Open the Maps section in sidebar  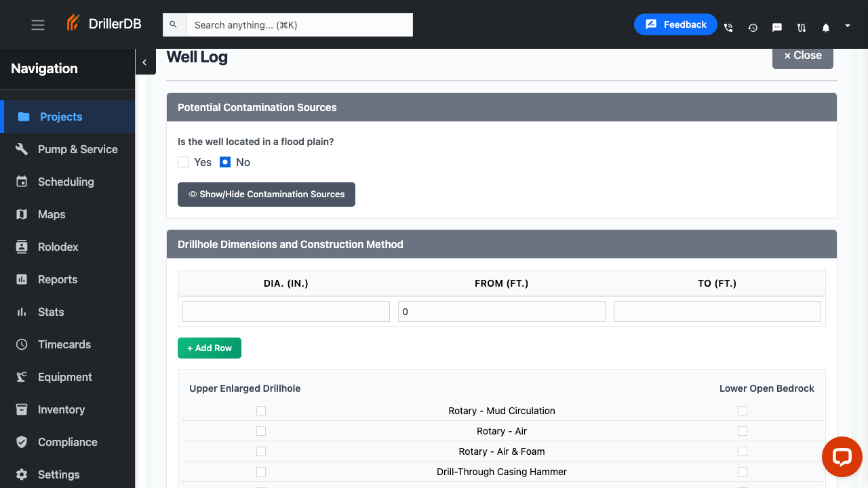point(51,214)
